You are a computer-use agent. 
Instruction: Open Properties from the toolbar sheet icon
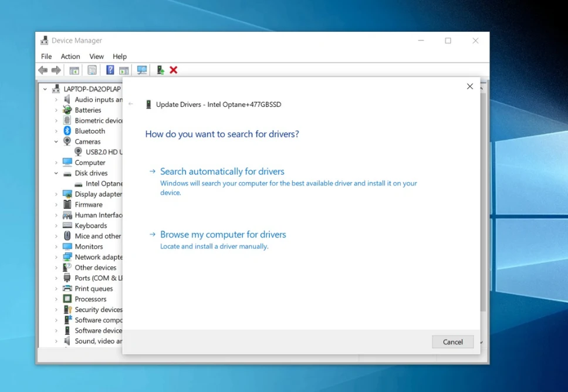coord(92,70)
